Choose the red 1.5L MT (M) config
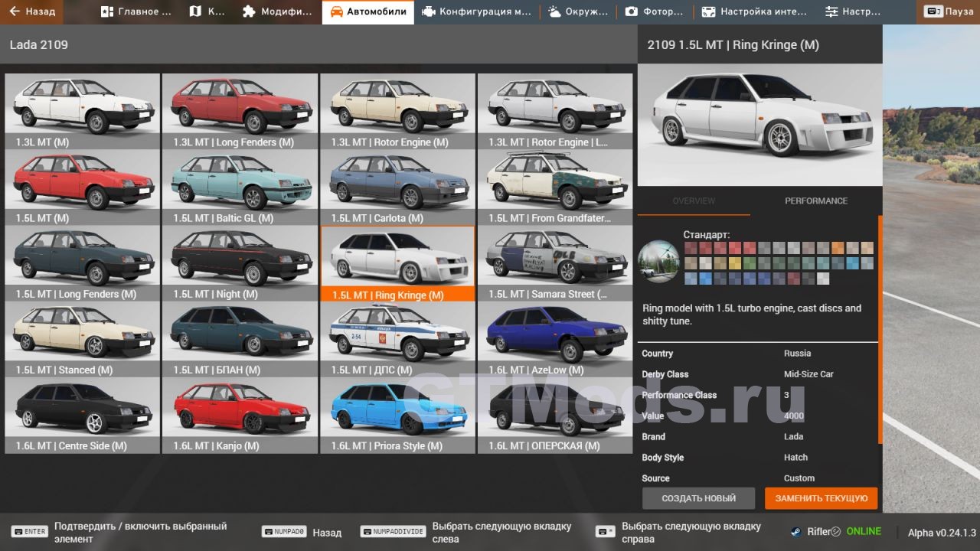980x551 pixels. [83, 187]
